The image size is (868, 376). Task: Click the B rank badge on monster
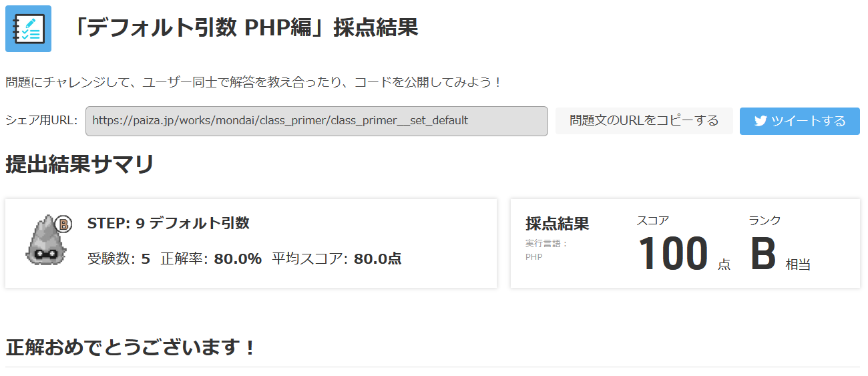pos(63,224)
